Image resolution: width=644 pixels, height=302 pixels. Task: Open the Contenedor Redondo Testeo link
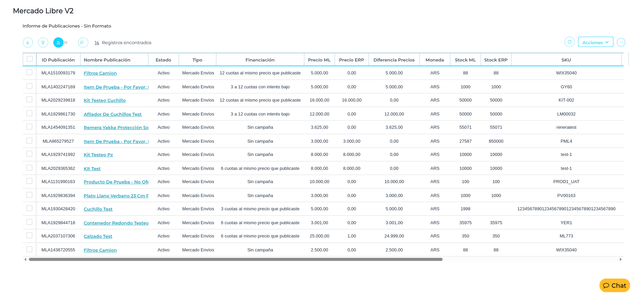(x=116, y=223)
